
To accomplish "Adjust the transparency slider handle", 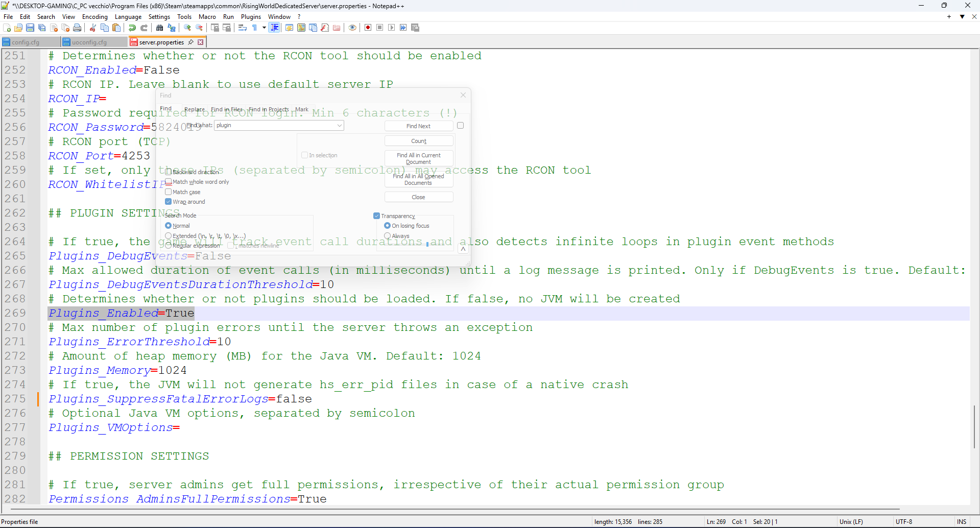I will (x=427, y=244).
